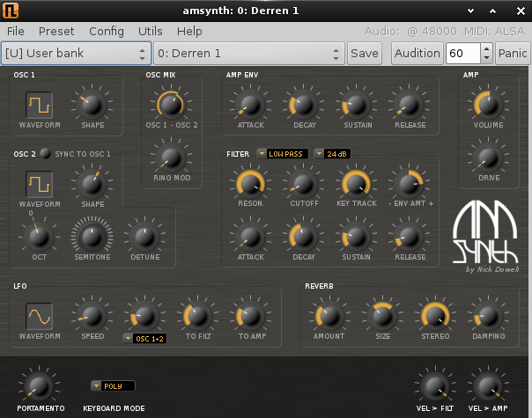The height and width of the screenshot is (418, 532).
Task: Click the OSC 2 waveform selector
Action: click(x=40, y=184)
